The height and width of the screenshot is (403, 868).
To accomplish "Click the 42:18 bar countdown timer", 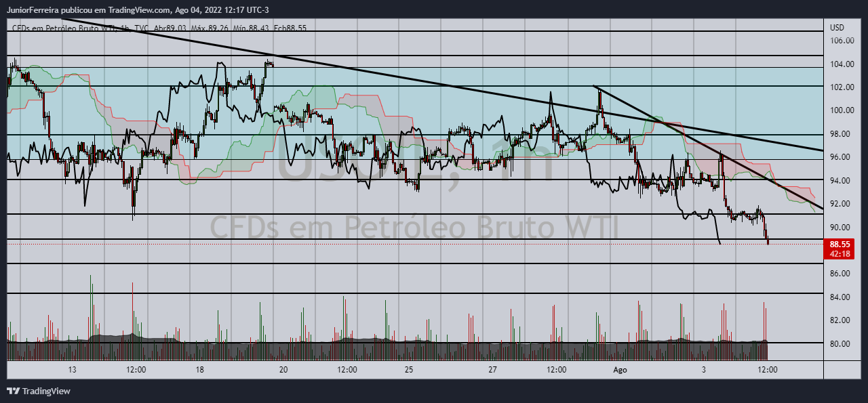I will click(x=840, y=253).
